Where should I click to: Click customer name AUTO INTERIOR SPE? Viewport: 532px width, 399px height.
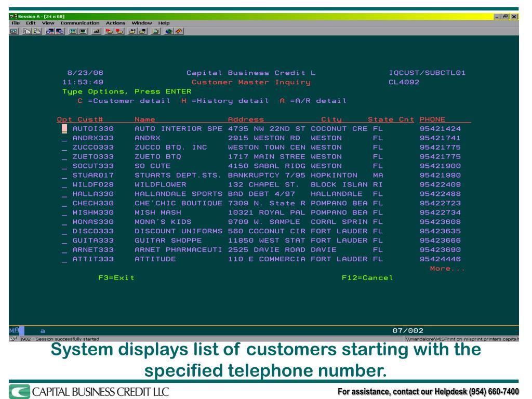(x=179, y=129)
